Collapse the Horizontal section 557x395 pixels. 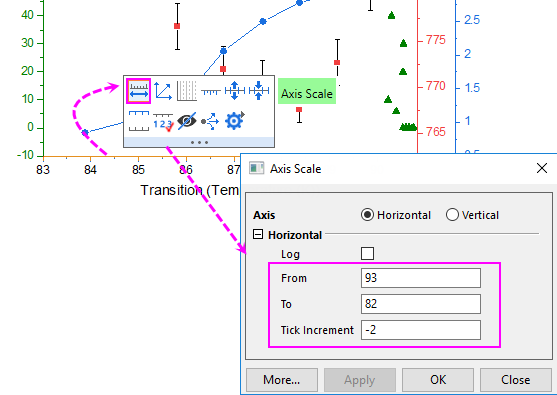point(258,234)
